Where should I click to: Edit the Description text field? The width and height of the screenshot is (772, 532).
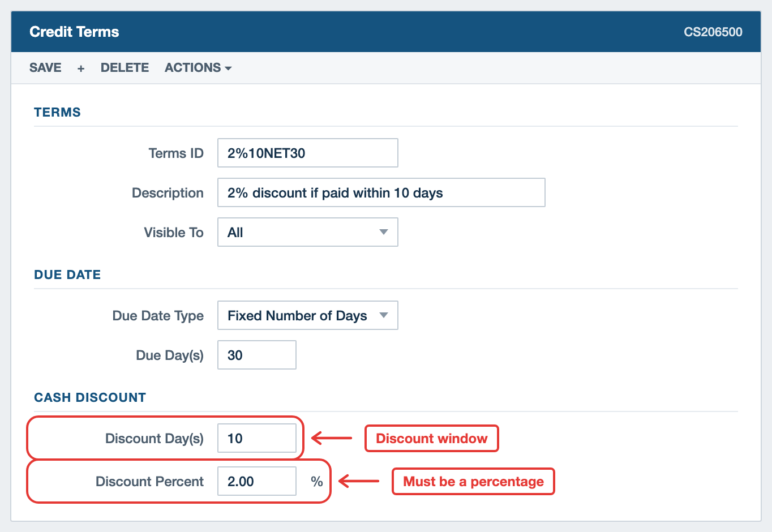[x=381, y=192]
